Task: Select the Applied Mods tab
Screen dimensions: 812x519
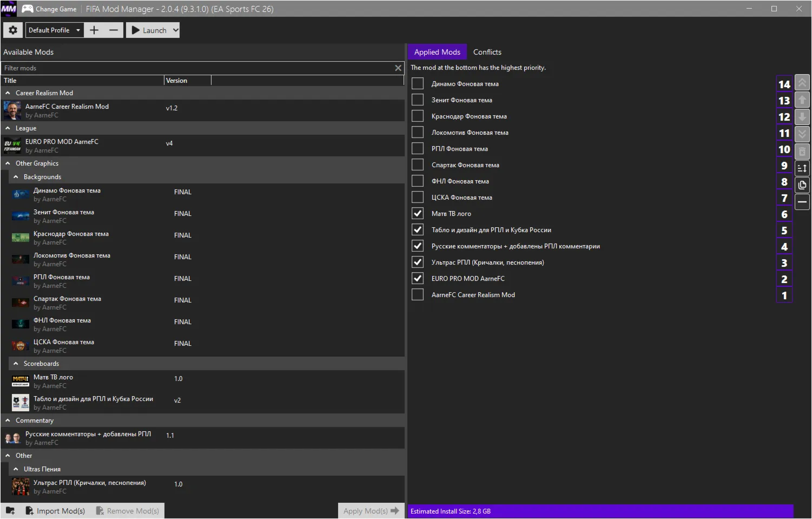Action: 437,52
